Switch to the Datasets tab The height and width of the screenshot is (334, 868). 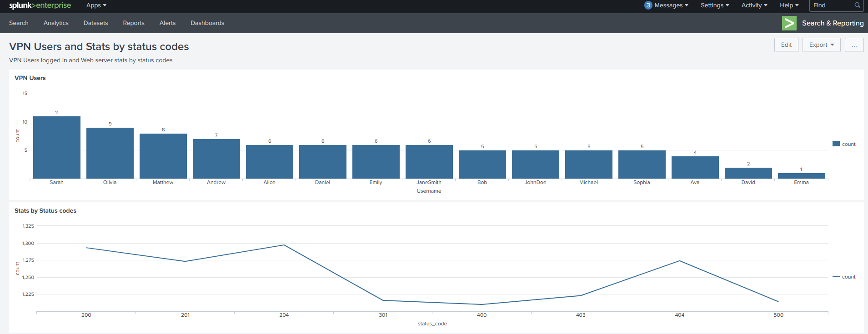tap(95, 23)
